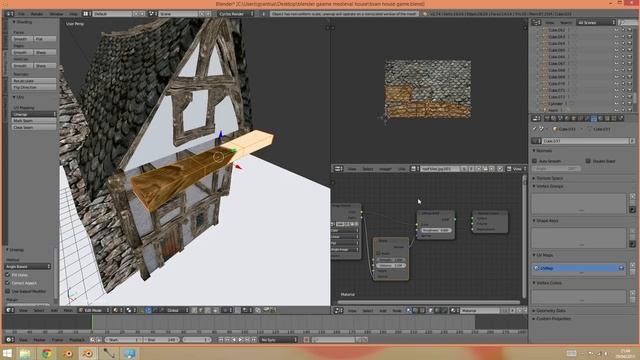
Task: Open the All Scenes dropdown in outliner
Action: pyautogui.click(x=596, y=22)
